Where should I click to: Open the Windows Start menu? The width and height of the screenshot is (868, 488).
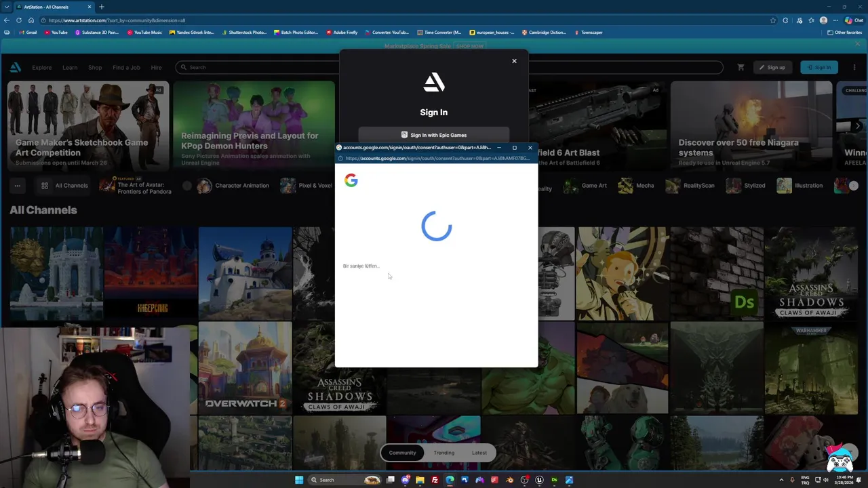pos(299,480)
